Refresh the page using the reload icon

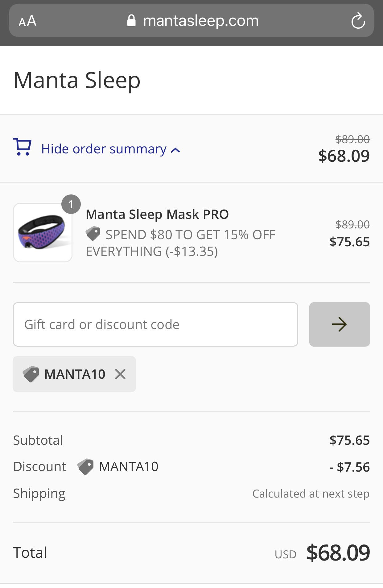358,21
